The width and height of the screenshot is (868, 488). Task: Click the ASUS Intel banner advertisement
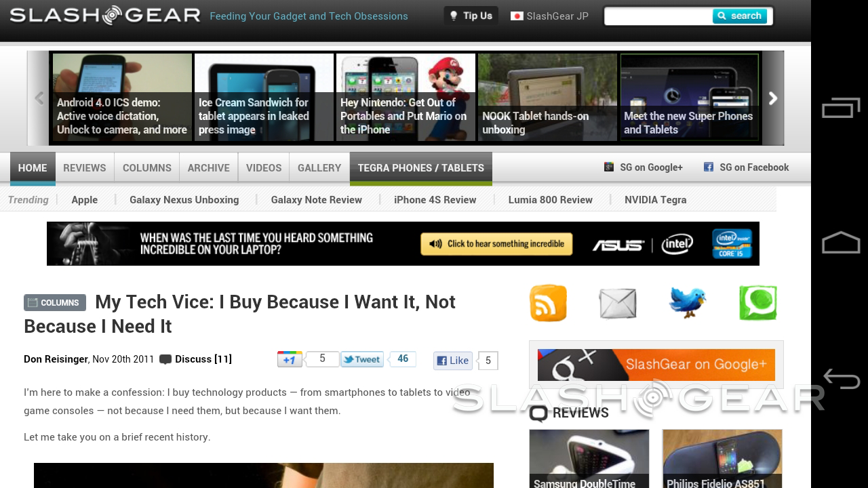403,243
